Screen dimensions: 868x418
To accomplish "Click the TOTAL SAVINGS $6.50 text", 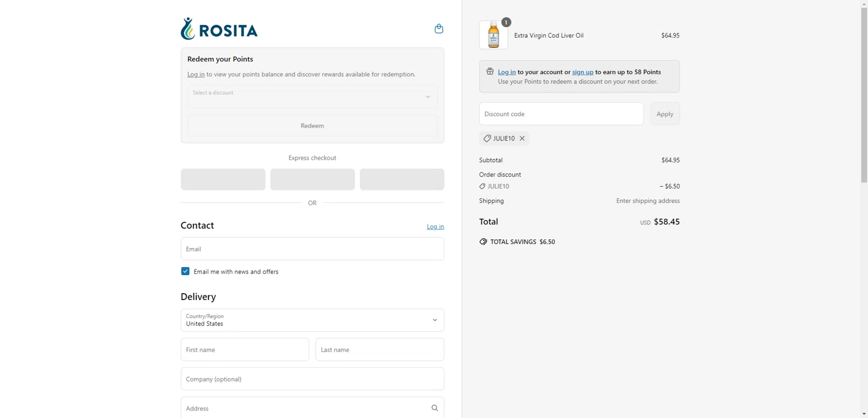I will (x=523, y=242).
